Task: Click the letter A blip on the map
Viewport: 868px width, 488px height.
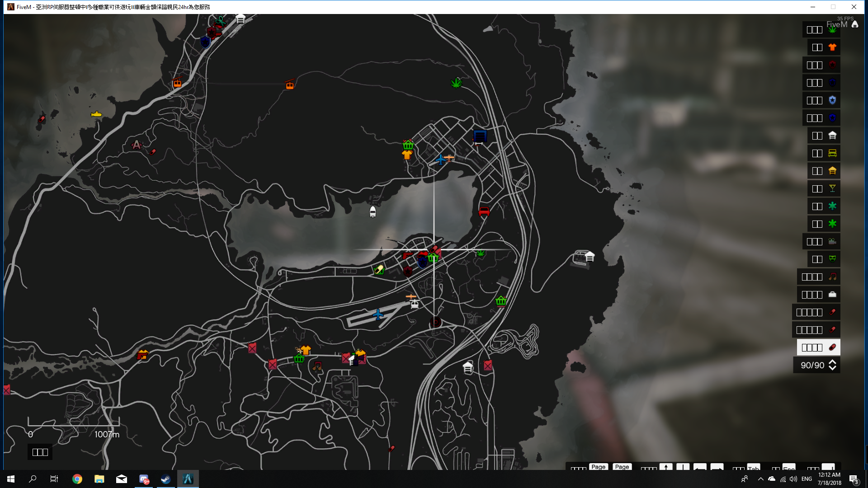Action: coord(136,145)
